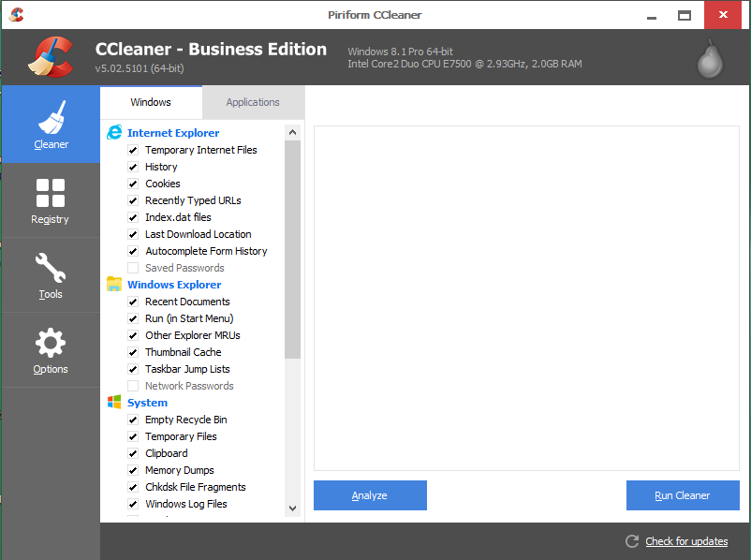Click the Internet Explorer section icon
The height and width of the screenshot is (560, 751).
pyautogui.click(x=114, y=132)
